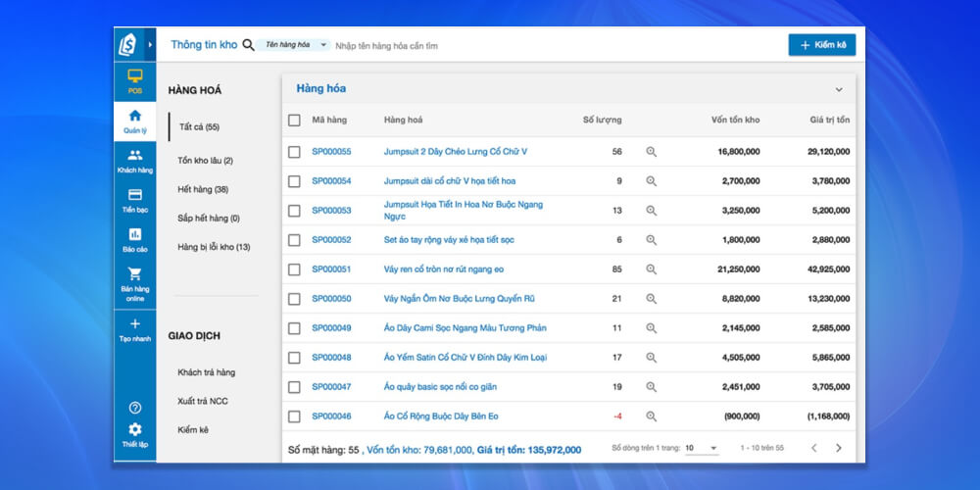
Task: Sort by Vốn tồn kho column header
Action: 736,120
